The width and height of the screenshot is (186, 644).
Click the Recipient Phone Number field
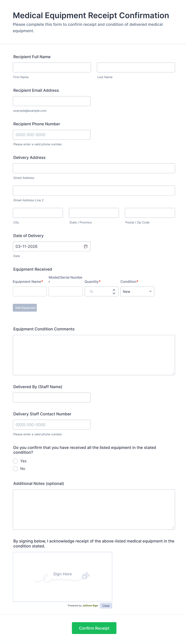[x=52, y=135]
